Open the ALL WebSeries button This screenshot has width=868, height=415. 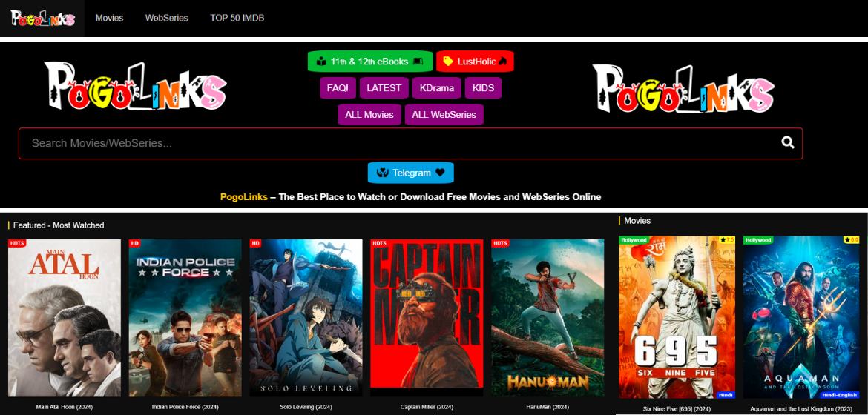(x=444, y=115)
